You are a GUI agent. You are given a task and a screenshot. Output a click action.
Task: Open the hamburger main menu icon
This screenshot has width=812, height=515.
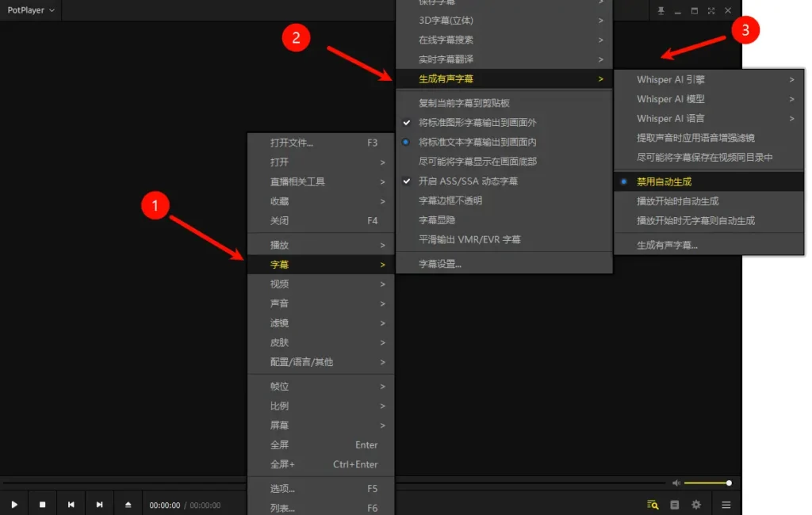(x=726, y=505)
